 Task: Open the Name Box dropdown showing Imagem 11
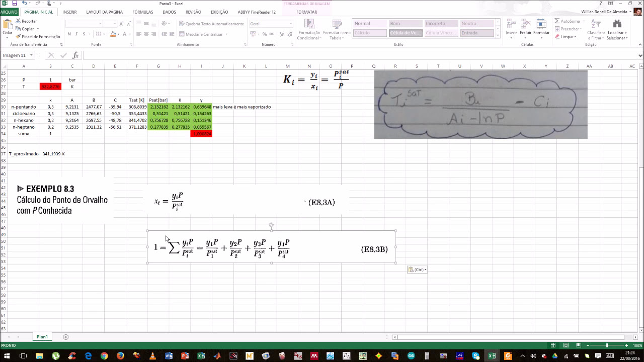(x=31, y=55)
